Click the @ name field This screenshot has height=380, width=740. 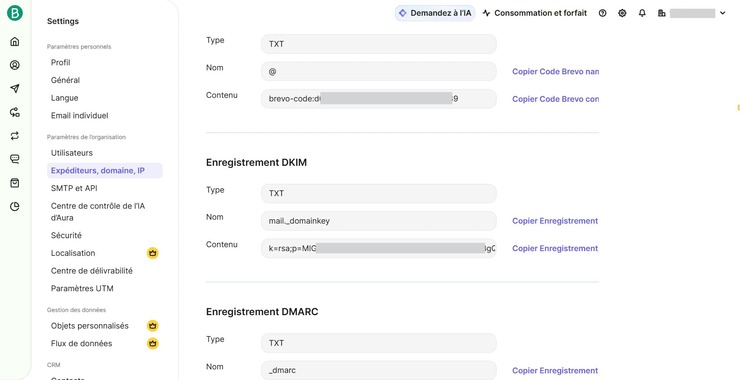click(378, 71)
